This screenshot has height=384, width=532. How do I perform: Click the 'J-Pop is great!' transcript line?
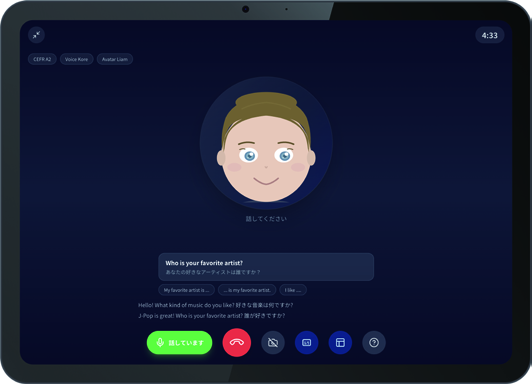[x=211, y=315]
